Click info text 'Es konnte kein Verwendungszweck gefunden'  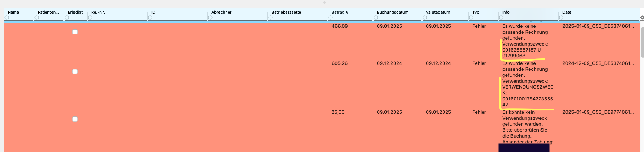(x=528, y=127)
